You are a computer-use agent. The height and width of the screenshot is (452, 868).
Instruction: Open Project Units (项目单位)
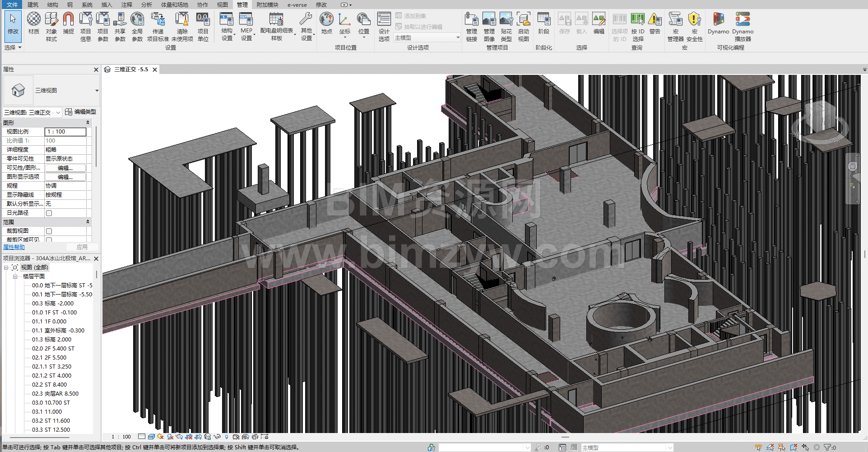[x=203, y=27]
